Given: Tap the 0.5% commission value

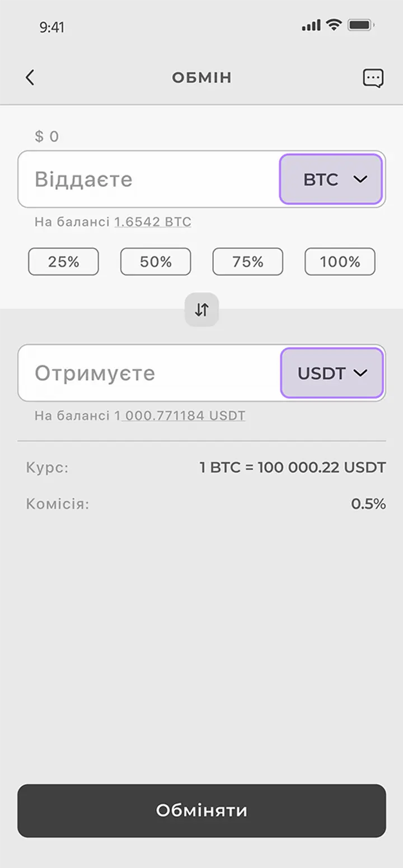Looking at the screenshot, I should (x=368, y=504).
